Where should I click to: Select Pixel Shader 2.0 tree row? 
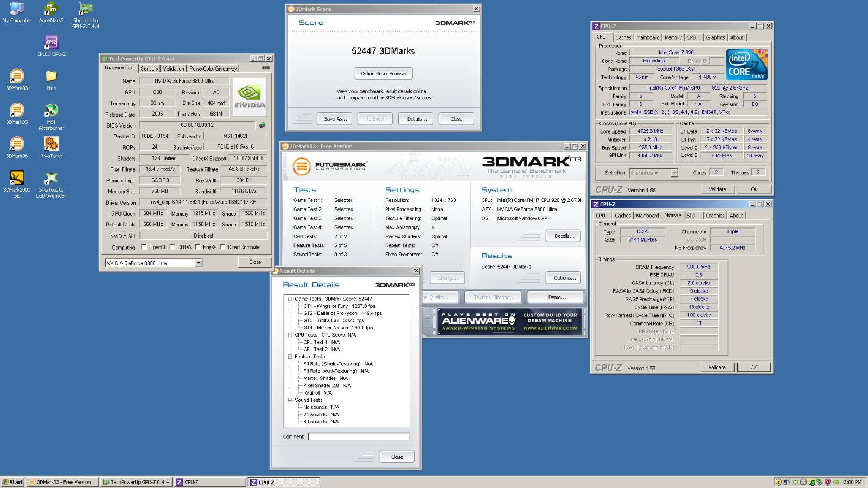tap(327, 386)
